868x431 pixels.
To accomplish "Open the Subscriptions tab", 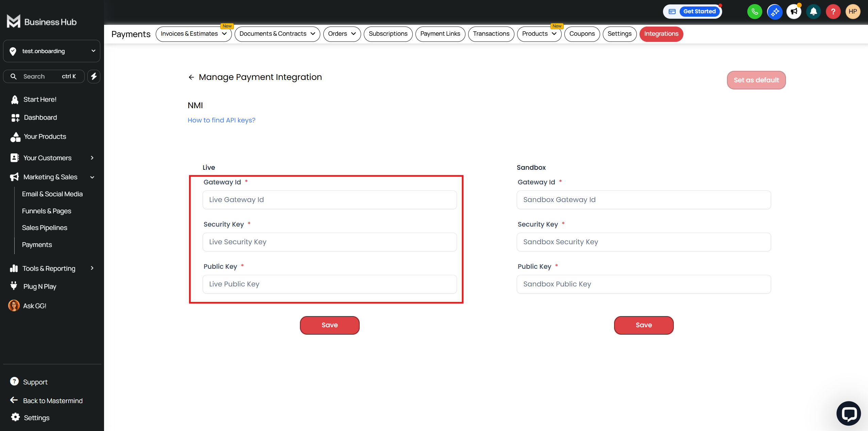I will pos(388,34).
